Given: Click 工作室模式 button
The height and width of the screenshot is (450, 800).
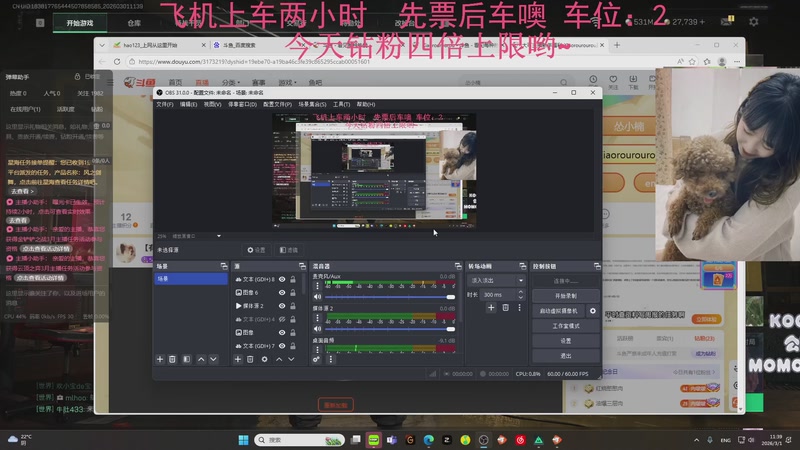Looking at the screenshot, I should pyautogui.click(x=566, y=326).
